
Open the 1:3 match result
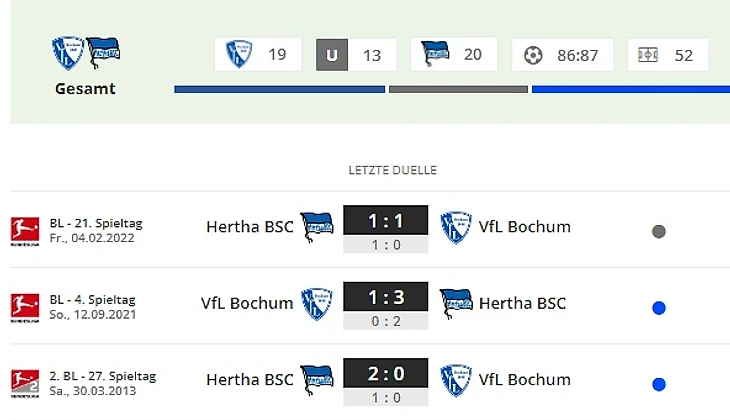click(385, 297)
